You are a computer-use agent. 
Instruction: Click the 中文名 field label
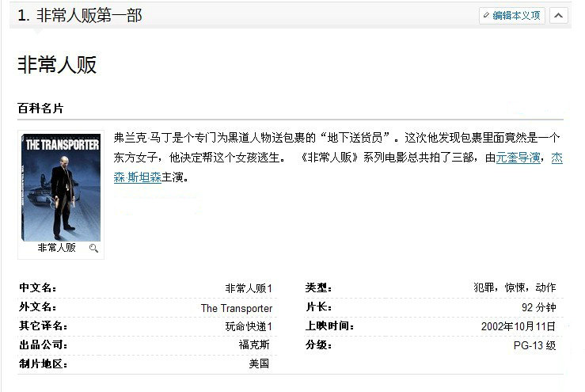tap(37, 287)
